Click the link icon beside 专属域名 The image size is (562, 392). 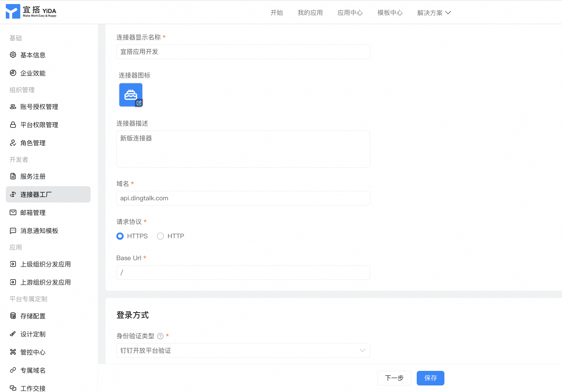[13, 370]
